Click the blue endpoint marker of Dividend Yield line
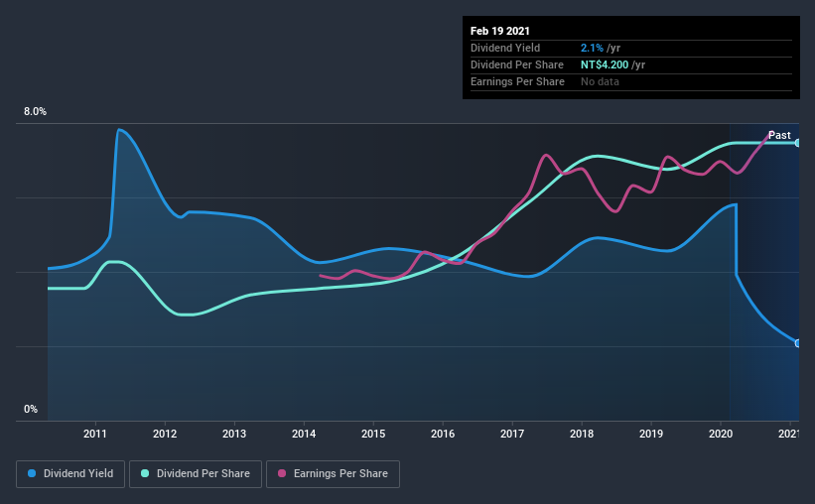815x504 pixels. coord(798,343)
